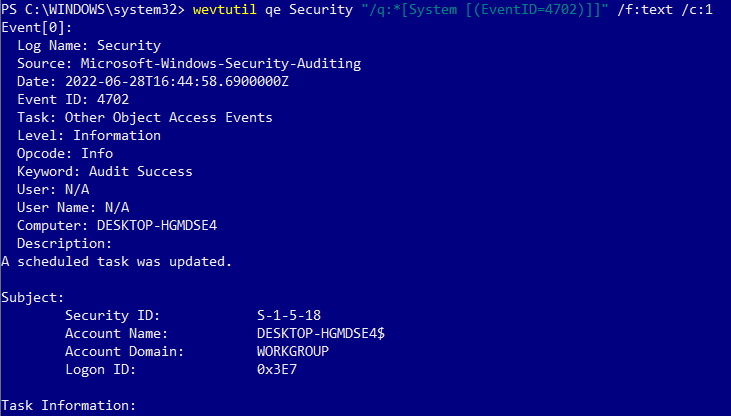Click the Event[0]: header line

pyautogui.click(x=37, y=28)
